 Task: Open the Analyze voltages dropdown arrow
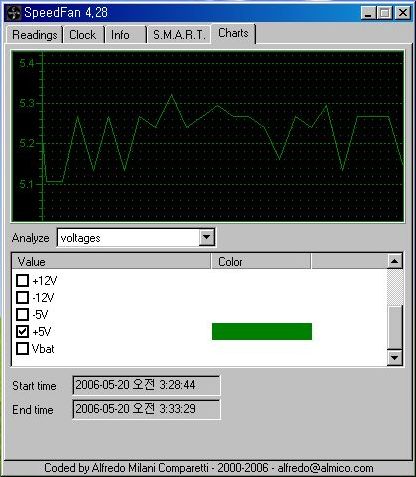206,237
